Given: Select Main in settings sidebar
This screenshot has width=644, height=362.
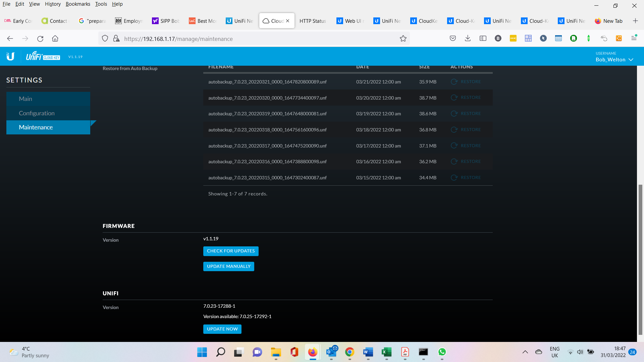Looking at the screenshot, I should (48, 99).
